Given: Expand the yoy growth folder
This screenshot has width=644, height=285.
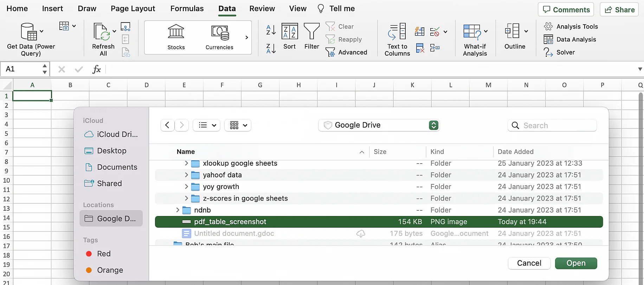Looking at the screenshot, I should pyautogui.click(x=186, y=186).
